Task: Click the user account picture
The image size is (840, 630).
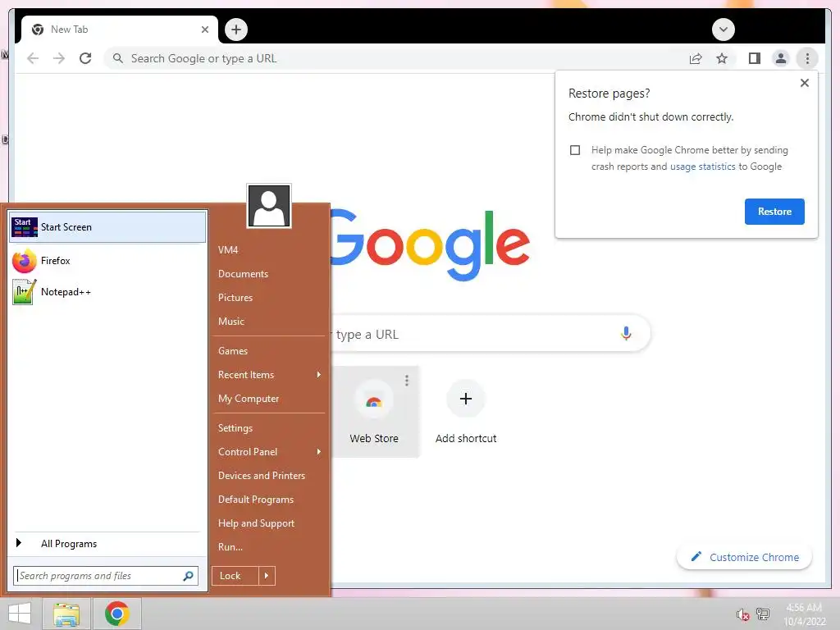Action: (269, 206)
